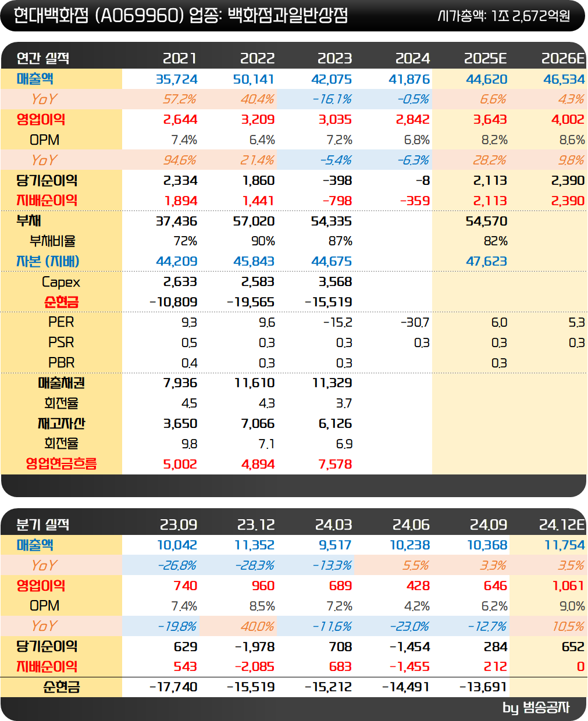Click the 24.12E quarterly revenue 11,754
Viewport: 588px width, 721px height.
click(x=564, y=545)
